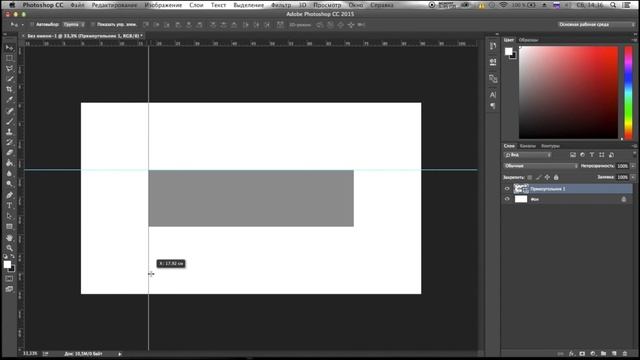Open auto-select Группа dropdown
Viewport: 640px width, 360px height.
(73, 24)
